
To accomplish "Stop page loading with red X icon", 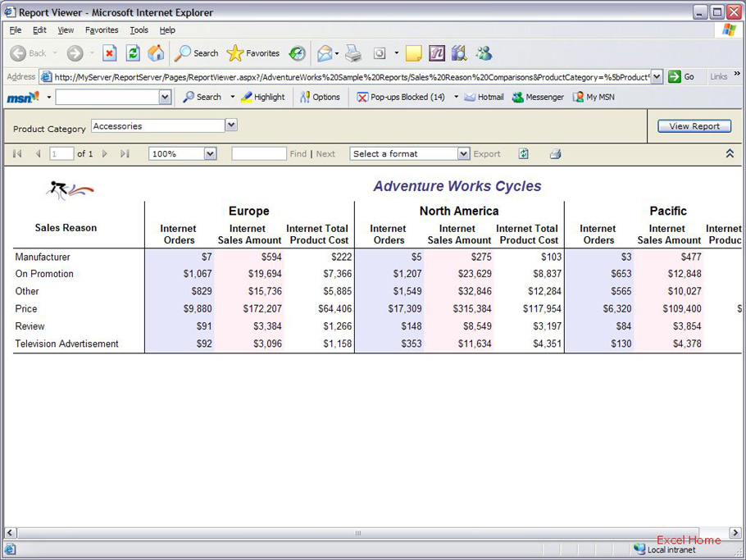I will click(x=109, y=53).
